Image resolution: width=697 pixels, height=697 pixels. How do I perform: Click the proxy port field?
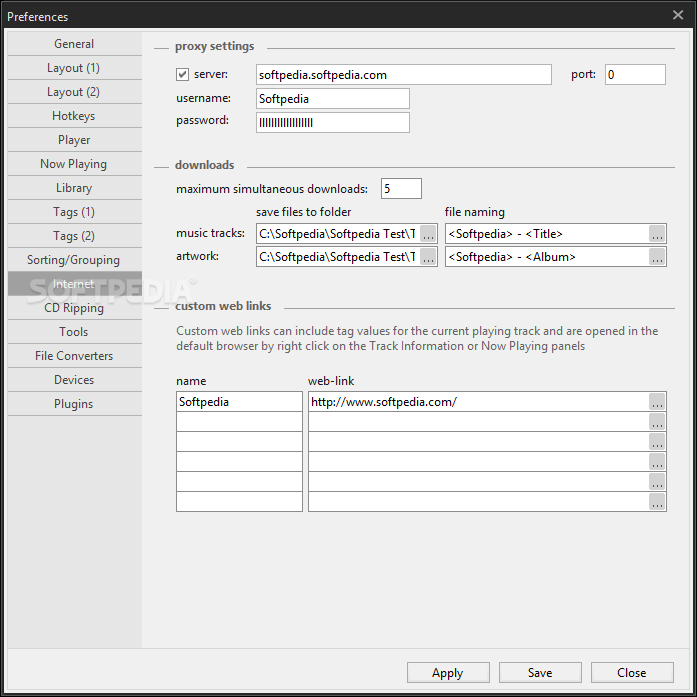[x=635, y=75]
